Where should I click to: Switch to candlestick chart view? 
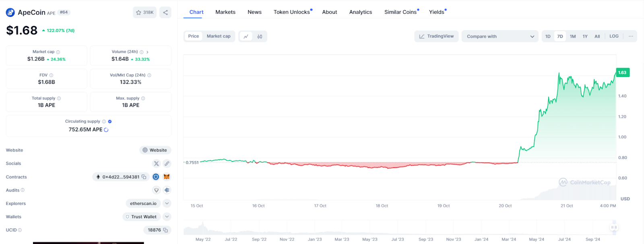tap(260, 36)
